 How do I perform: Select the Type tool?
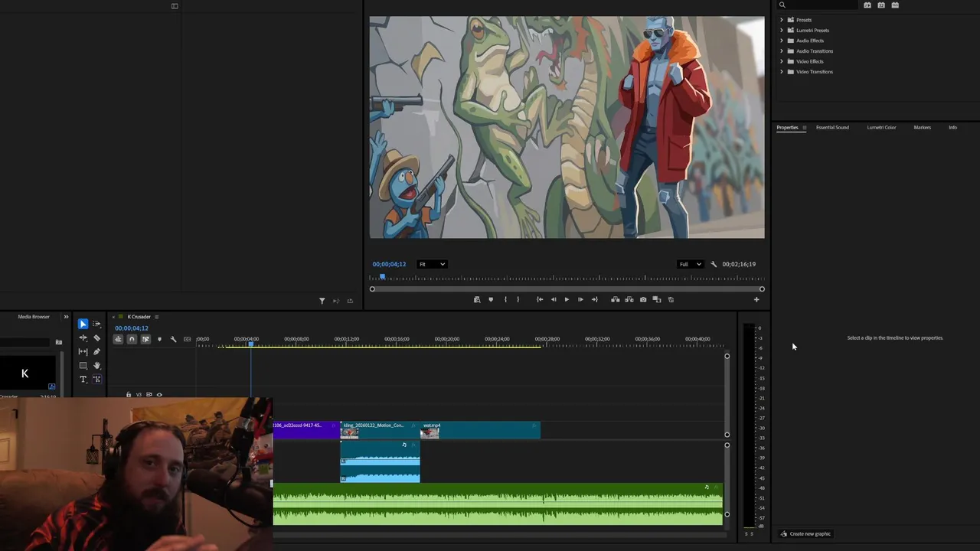pyautogui.click(x=83, y=379)
